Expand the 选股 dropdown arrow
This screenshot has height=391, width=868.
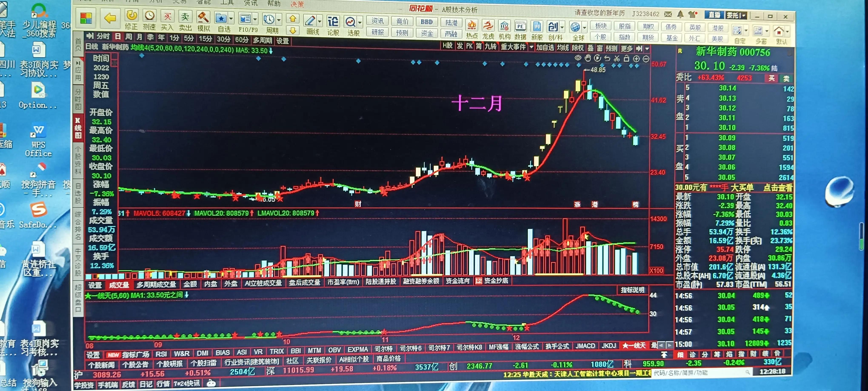pos(360,23)
